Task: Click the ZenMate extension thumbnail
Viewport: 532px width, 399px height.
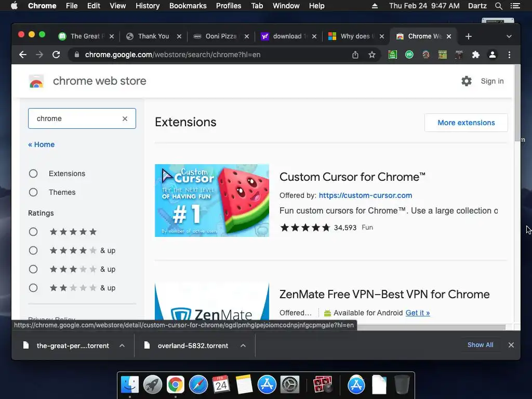Action: pos(212,301)
